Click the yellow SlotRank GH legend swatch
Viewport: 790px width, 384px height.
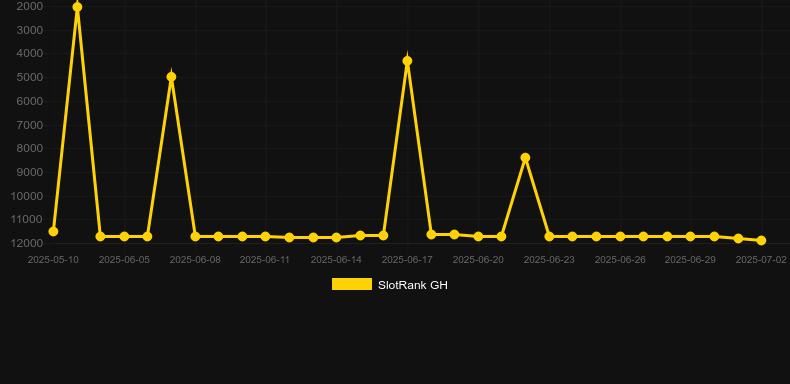pos(352,284)
